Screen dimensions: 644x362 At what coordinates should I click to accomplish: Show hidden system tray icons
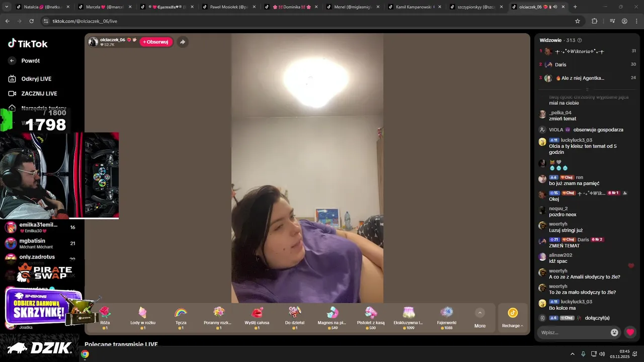click(572, 354)
